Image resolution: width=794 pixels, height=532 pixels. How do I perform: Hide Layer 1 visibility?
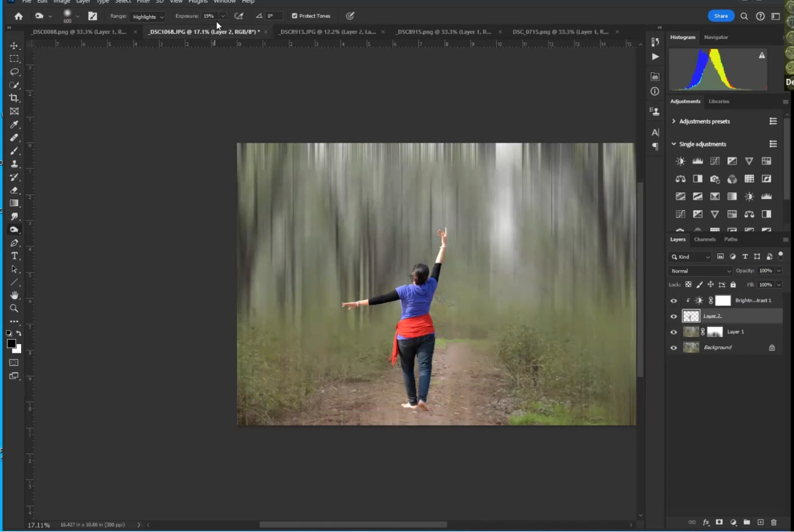(x=673, y=332)
